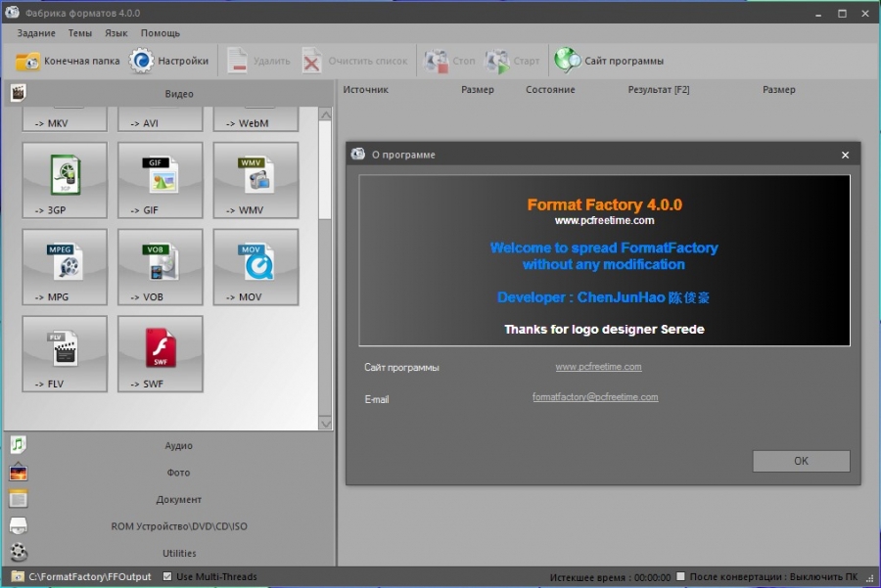The image size is (881, 588).
Task: Click the status bar output folder icon
Action: click(18, 576)
